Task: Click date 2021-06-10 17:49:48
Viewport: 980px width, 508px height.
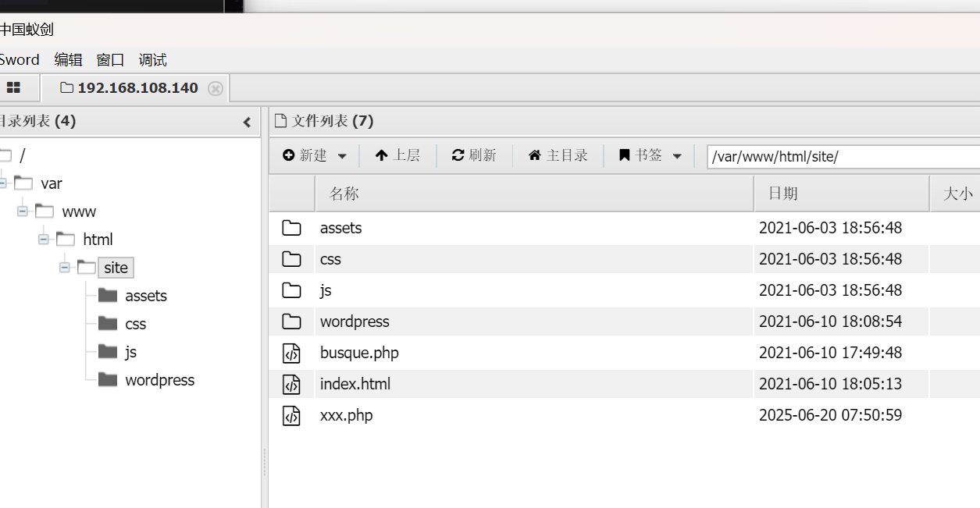Action: tap(831, 353)
